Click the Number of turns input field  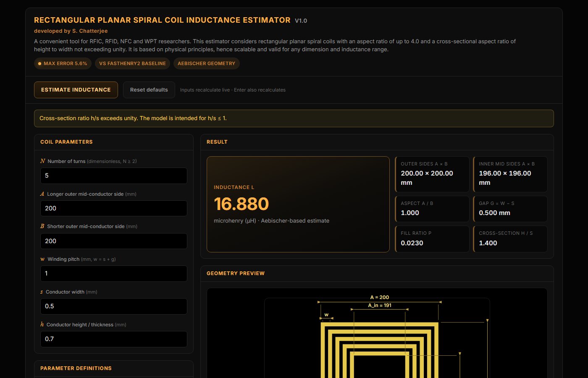[x=114, y=176]
